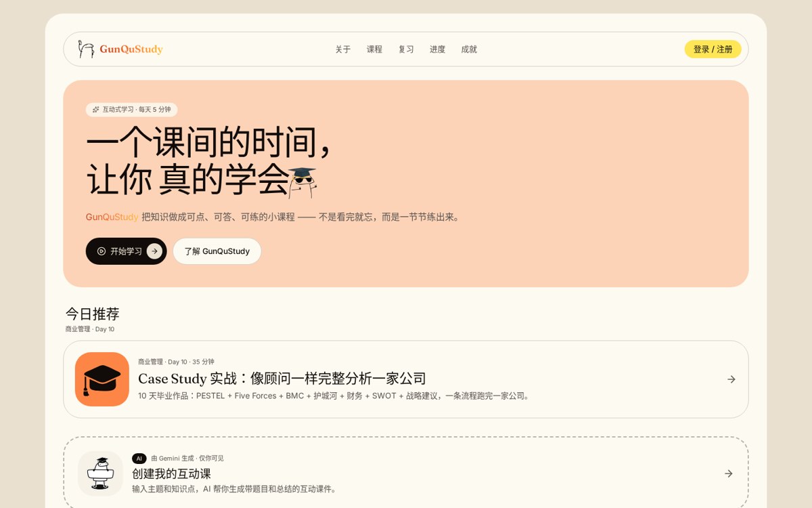Click the hero headline 一个课间的时间

[210, 142]
